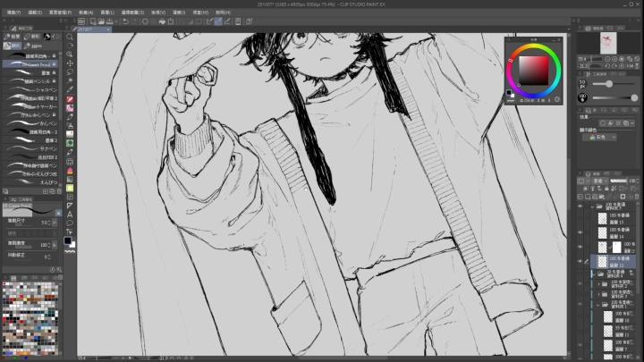
Task: Select the eyedropper tool
Action: coord(70,89)
